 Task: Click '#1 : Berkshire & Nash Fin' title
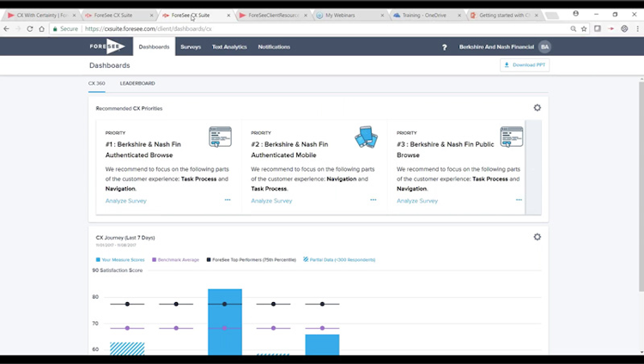click(143, 144)
